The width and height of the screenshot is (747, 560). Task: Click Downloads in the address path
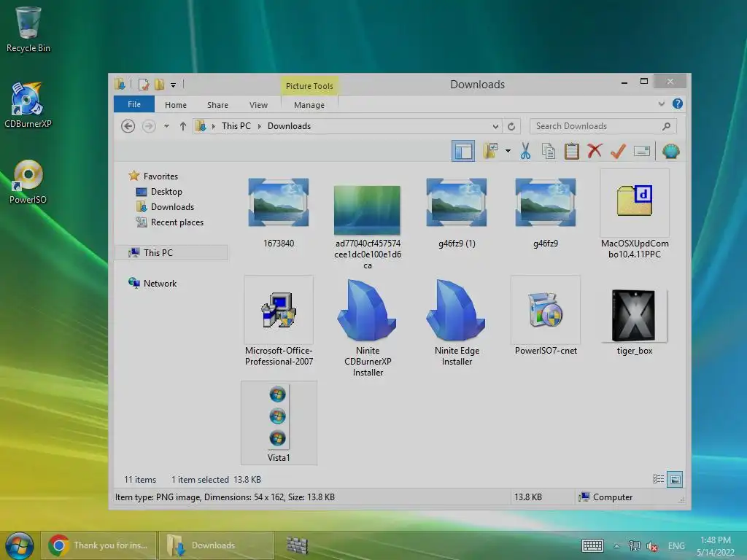(x=289, y=126)
